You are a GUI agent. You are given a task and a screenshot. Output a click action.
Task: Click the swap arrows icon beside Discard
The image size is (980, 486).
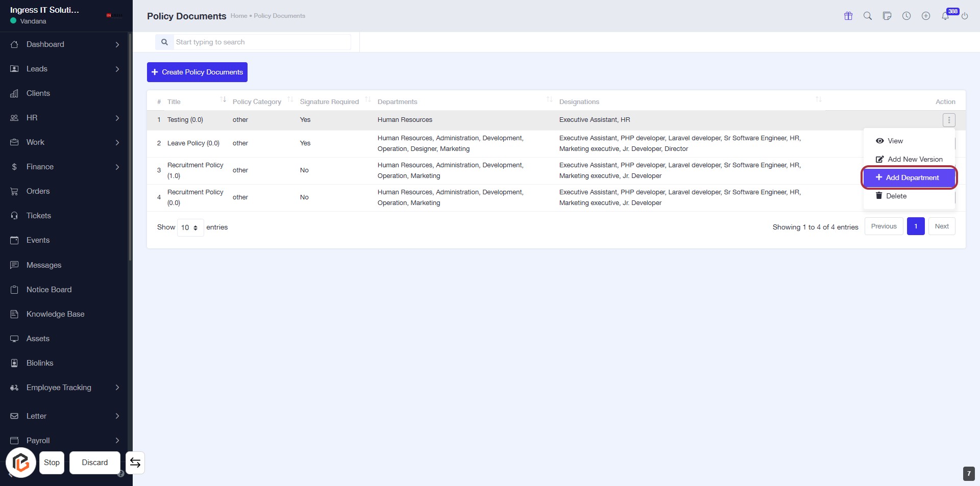tap(135, 463)
